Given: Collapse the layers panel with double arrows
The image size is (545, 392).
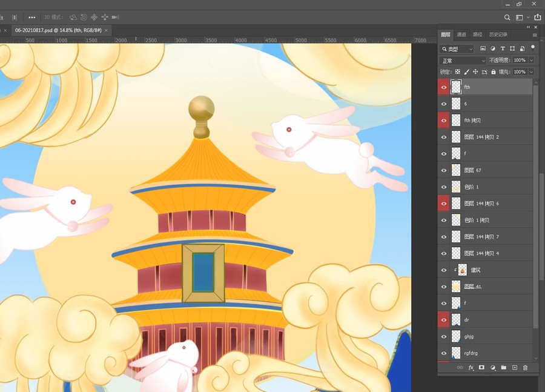Looking at the screenshot, I should coord(528,27).
